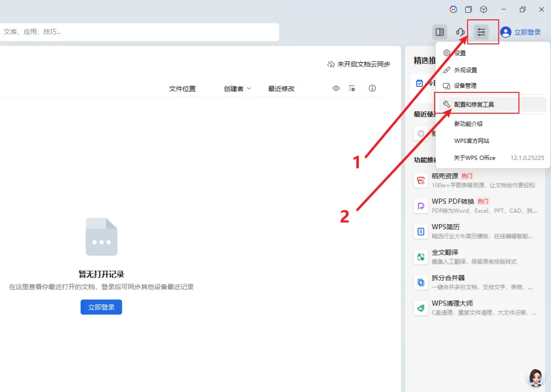
Task: Click the info circle icon in list header
Action: [372, 88]
